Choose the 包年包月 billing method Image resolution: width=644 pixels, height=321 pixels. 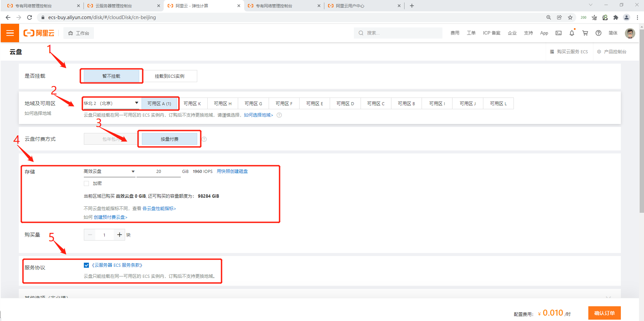(x=111, y=139)
